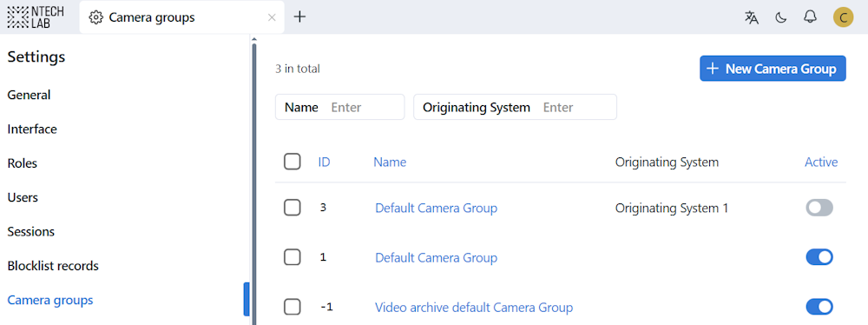Open Video archive default Camera Group
The height and width of the screenshot is (325, 868).
[x=474, y=308]
